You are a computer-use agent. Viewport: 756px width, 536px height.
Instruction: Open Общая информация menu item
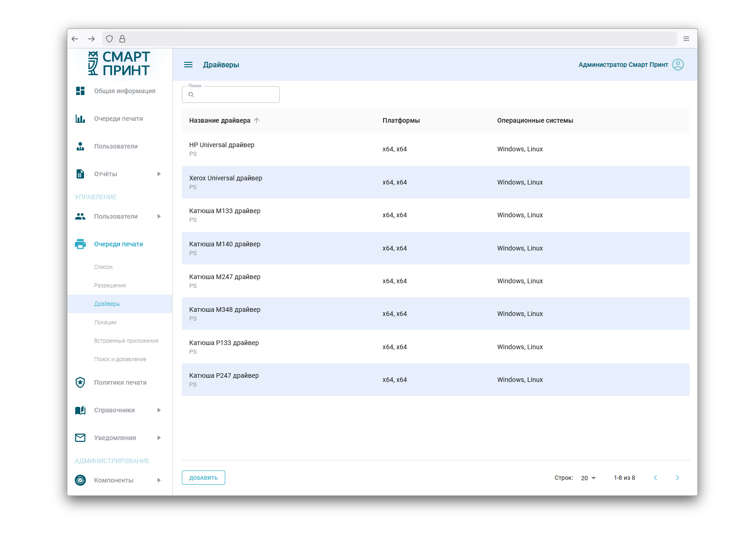[125, 91]
